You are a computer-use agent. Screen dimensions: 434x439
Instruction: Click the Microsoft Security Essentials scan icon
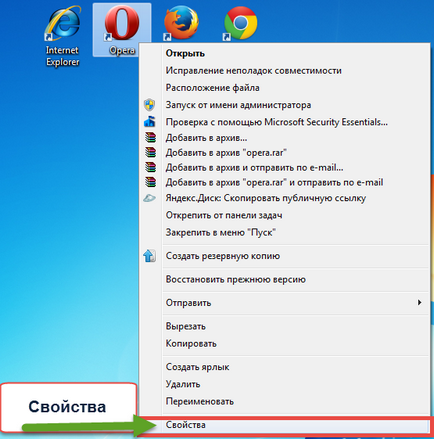pyautogui.click(x=150, y=122)
